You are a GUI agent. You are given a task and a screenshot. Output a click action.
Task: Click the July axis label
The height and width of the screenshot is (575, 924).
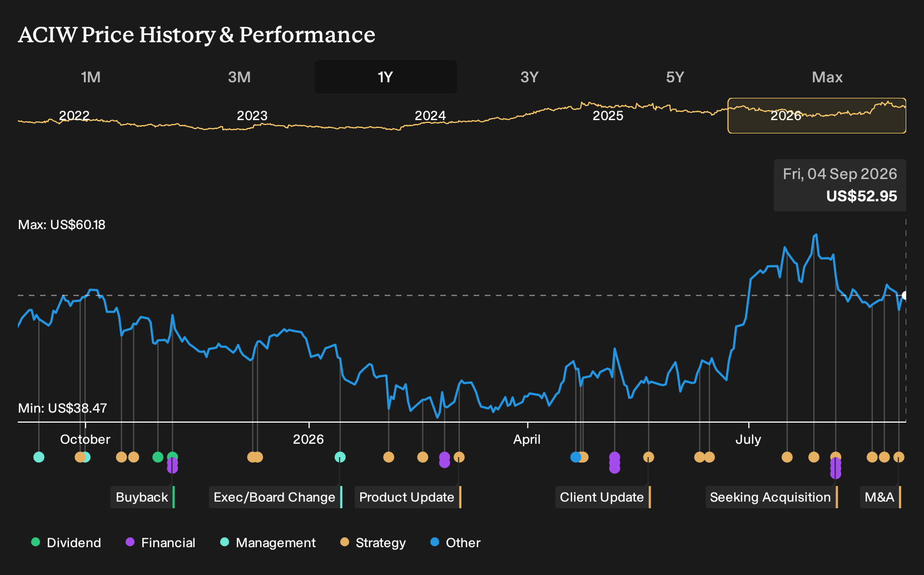748,439
